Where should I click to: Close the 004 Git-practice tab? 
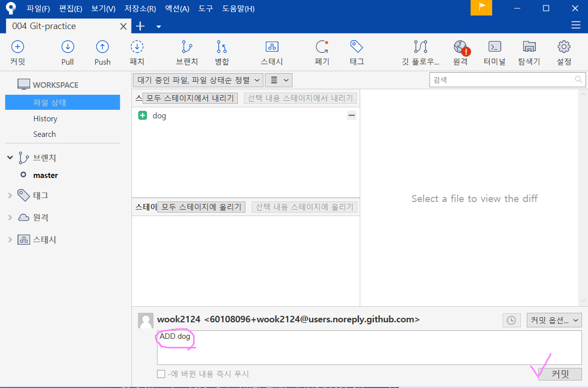click(123, 26)
